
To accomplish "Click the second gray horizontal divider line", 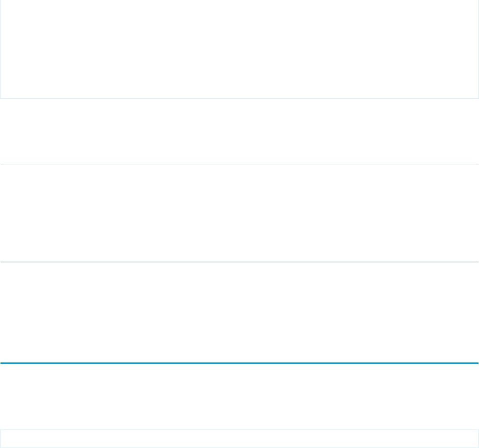I will [x=239, y=262].
